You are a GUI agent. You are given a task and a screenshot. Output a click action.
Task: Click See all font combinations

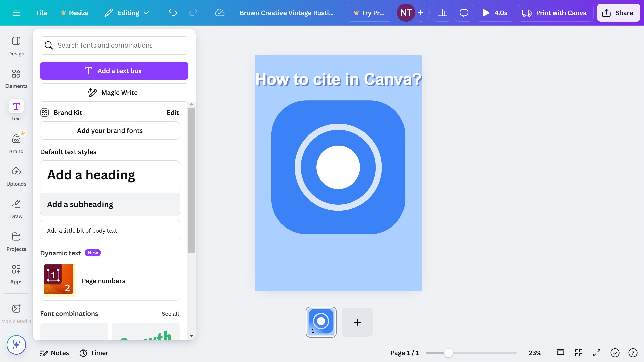(170, 314)
